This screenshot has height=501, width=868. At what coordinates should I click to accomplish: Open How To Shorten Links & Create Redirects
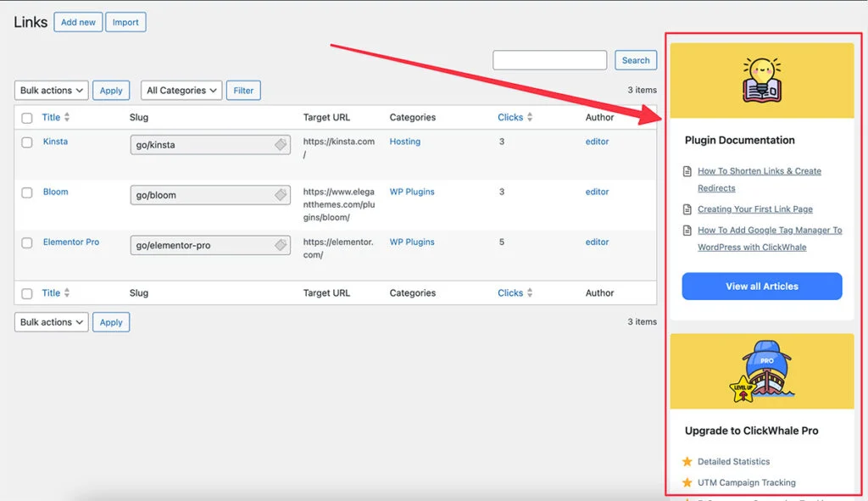pyautogui.click(x=759, y=180)
